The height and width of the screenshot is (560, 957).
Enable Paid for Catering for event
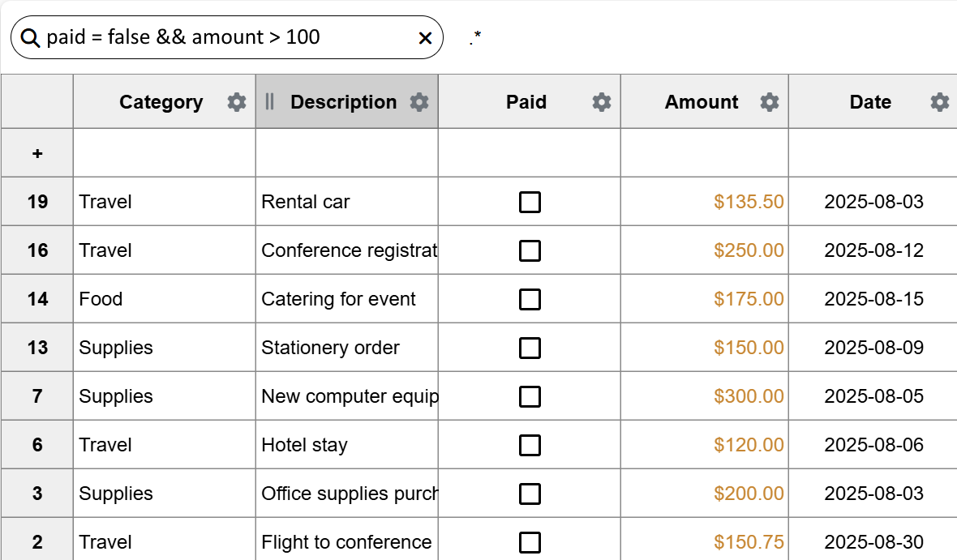click(x=530, y=299)
